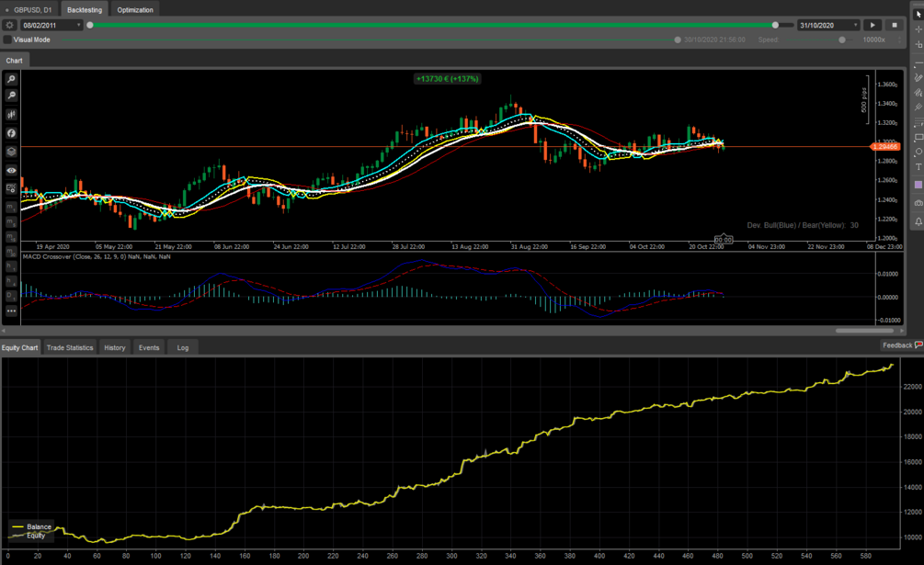Viewport: 924px width, 565px height.
Task: Switch to the Optimization tab
Action: click(x=135, y=10)
